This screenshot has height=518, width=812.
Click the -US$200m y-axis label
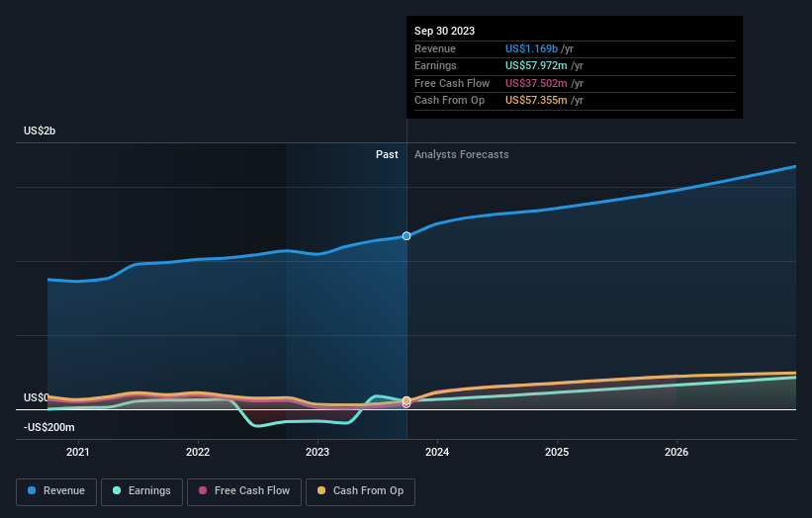click(49, 427)
